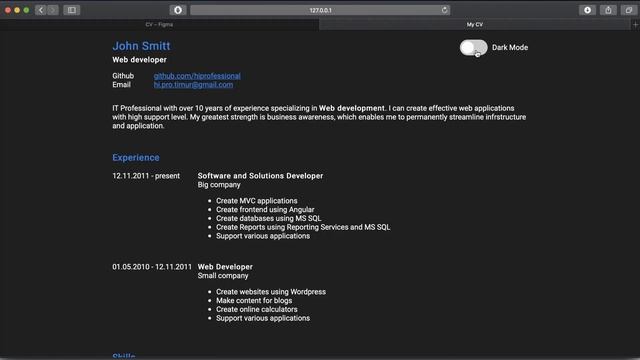Click the '12.11.2011 - present' date
Image resolution: width=640 pixels, height=360 pixels.
coord(146,176)
